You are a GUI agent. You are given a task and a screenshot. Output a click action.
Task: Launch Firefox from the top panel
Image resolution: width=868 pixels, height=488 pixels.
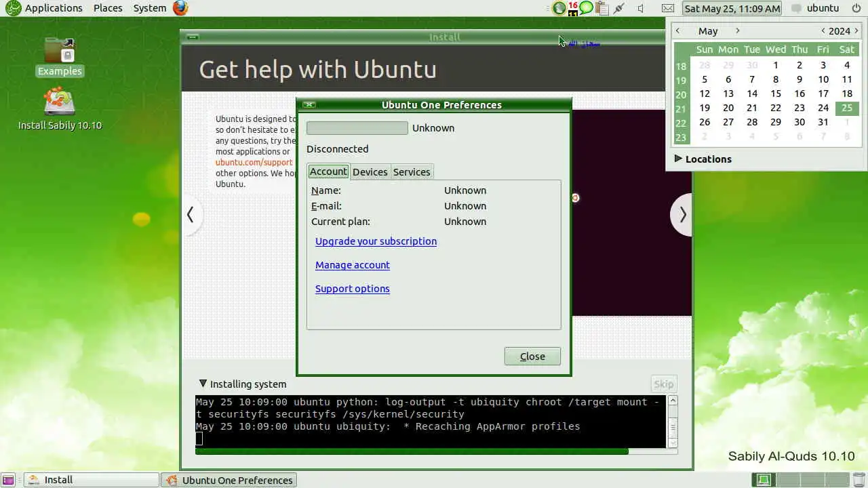180,8
